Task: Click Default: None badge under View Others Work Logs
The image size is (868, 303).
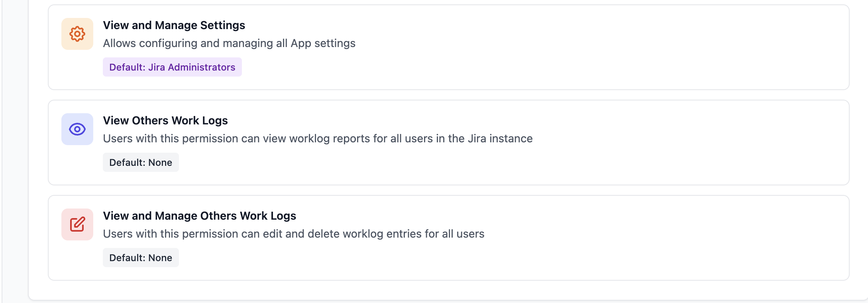Action: click(141, 162)
